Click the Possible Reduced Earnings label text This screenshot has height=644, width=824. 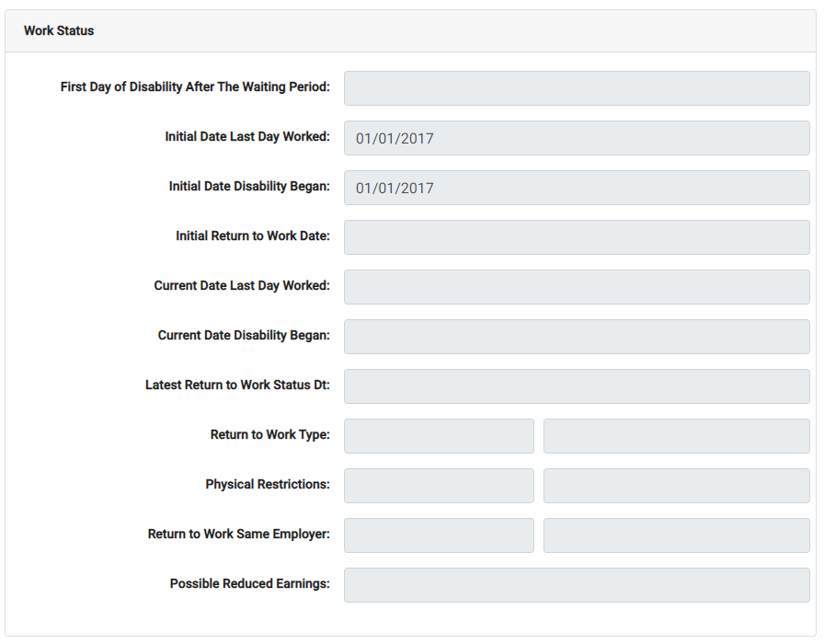(x=249, y=583)
